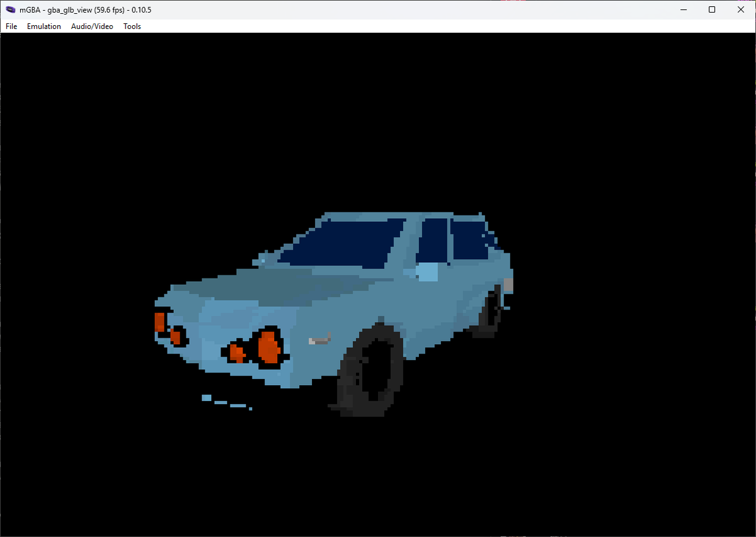The image size is (756, 537).
Task: Maximize the mGBA window
Action: point(712,9)
